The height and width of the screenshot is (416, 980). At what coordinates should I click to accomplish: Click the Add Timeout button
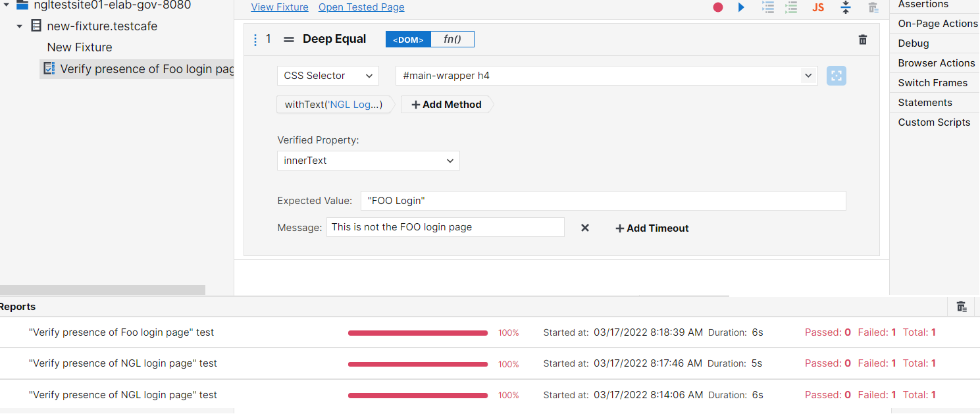pos(652,228)
